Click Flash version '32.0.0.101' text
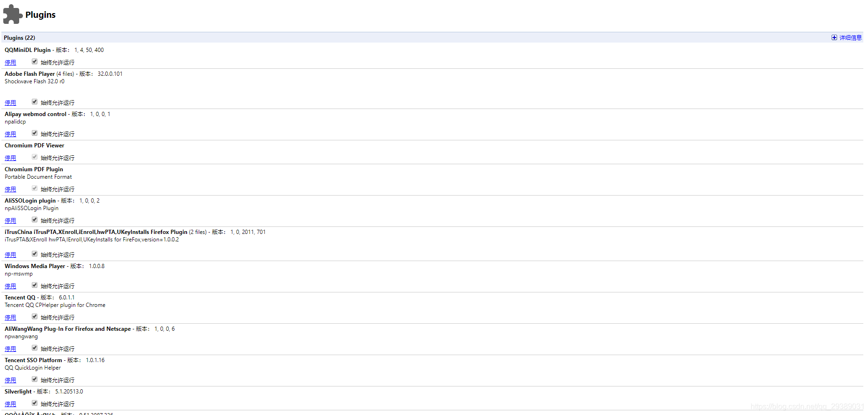868x415 pixels. pos(110,74)
